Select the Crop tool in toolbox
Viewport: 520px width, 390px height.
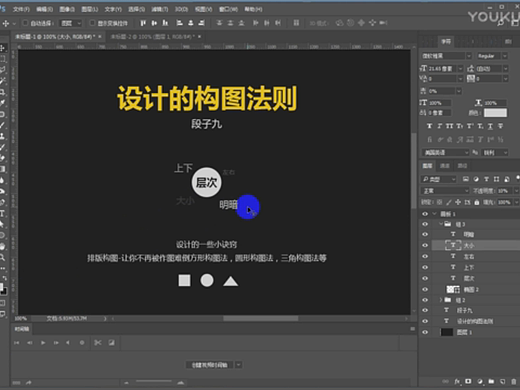tap(3, 92)
